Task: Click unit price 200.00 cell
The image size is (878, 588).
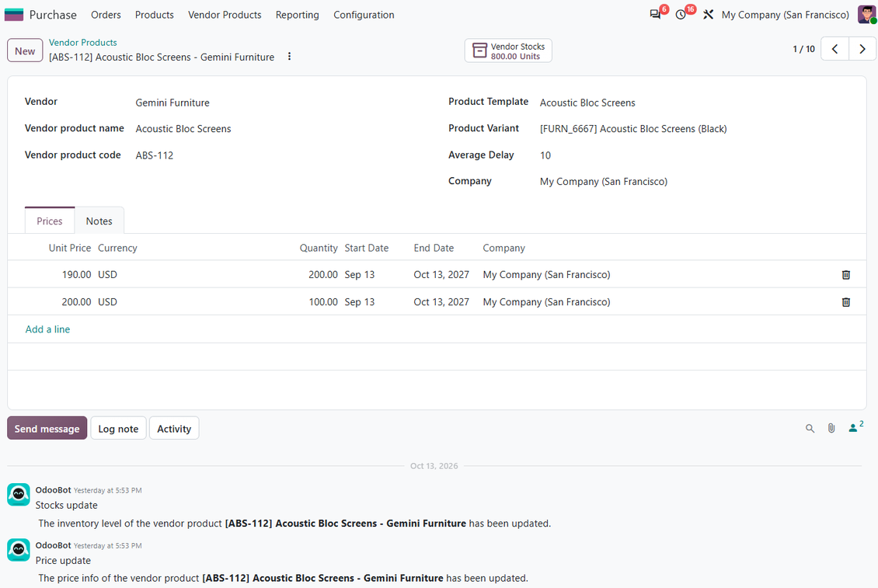Action: coord(76,302)
